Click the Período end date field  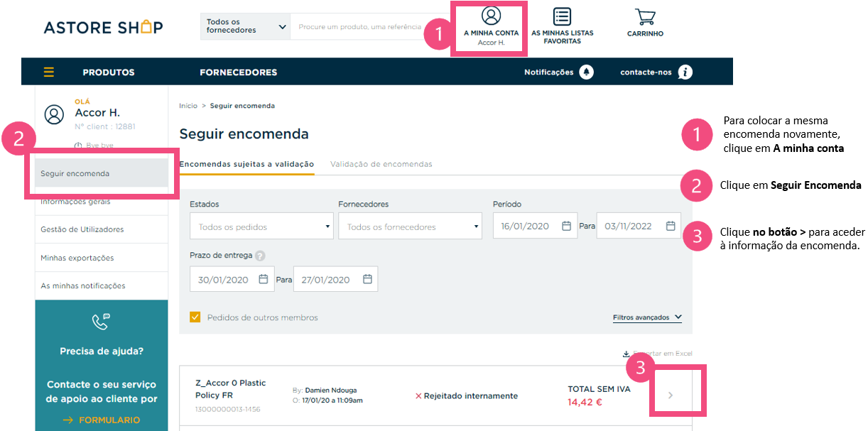coord(639,227)
